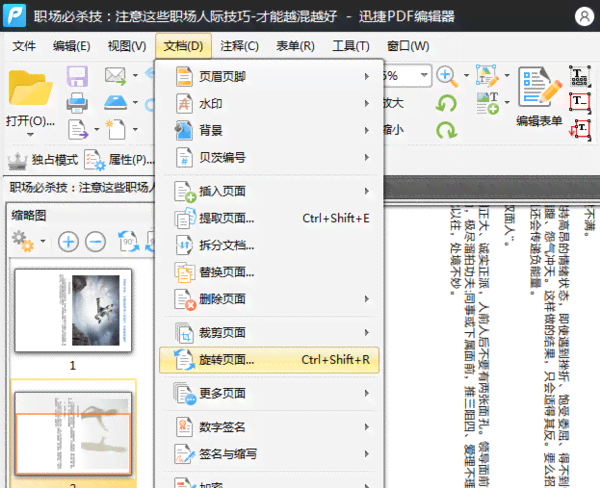Open 裁剪页面 crop pages submenu

pos(269,333)
